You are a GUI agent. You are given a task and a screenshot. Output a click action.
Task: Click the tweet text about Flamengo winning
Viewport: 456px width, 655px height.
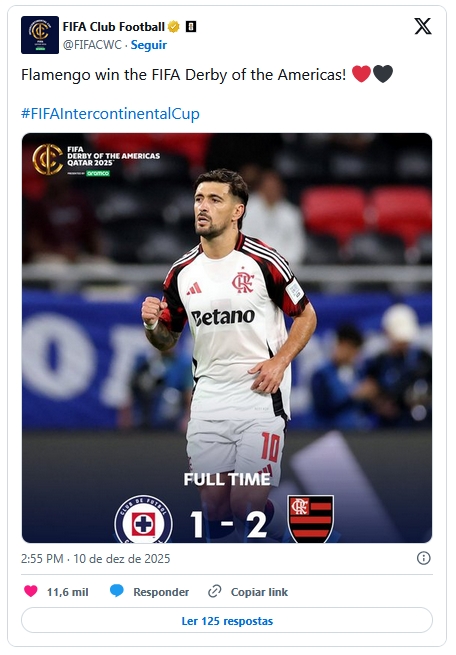(x=184, y=75)
